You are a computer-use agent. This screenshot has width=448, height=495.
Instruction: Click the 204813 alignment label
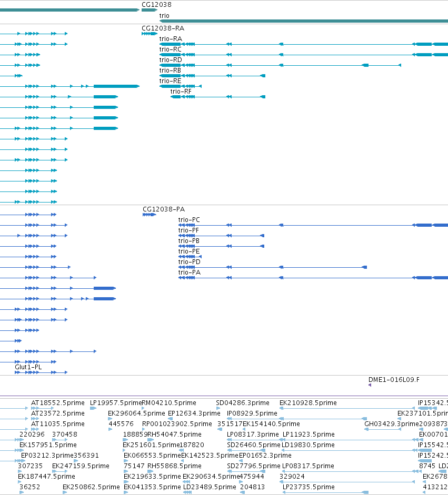coord(253,487)
